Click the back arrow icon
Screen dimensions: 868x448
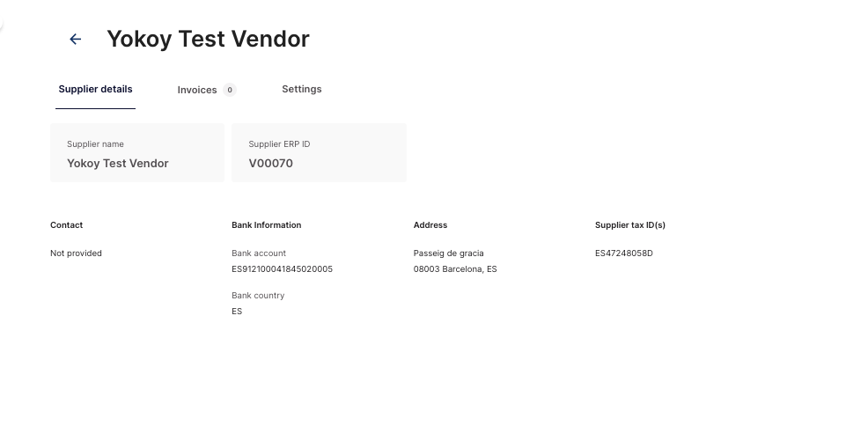point(76,39)
